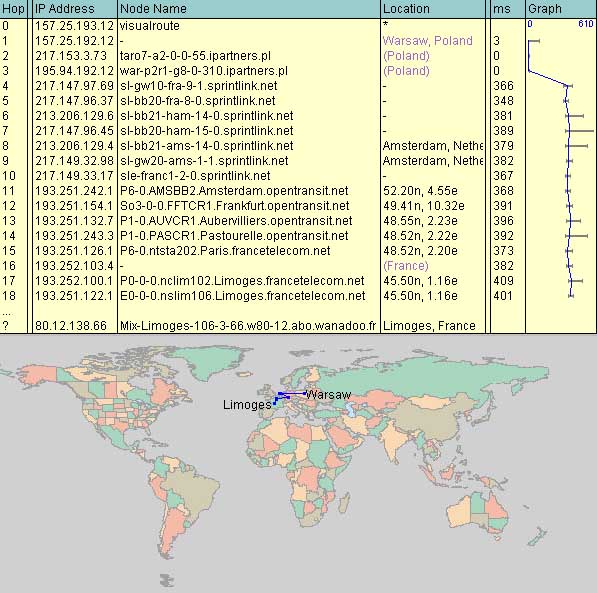Select node So3-0-0.FFTCR1.Frankfurt.opentransit.net

(x=234, y=206)
